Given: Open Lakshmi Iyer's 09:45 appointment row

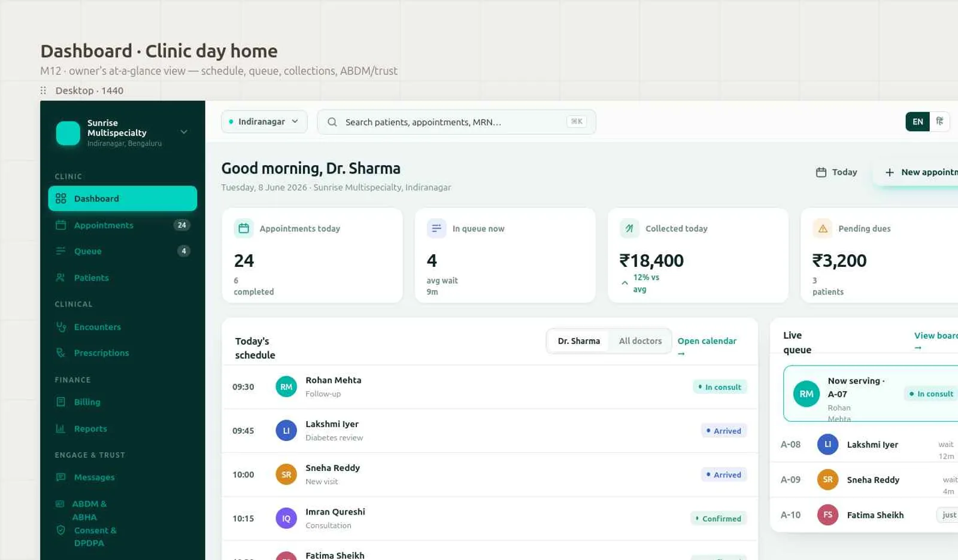Looking at the screenshot, I should (x=490, y=431).
